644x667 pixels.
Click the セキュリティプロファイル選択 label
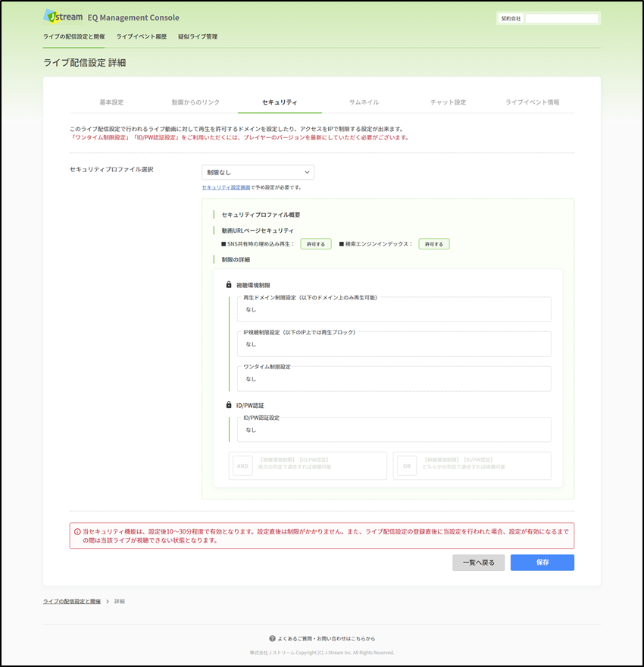point(111,169)
